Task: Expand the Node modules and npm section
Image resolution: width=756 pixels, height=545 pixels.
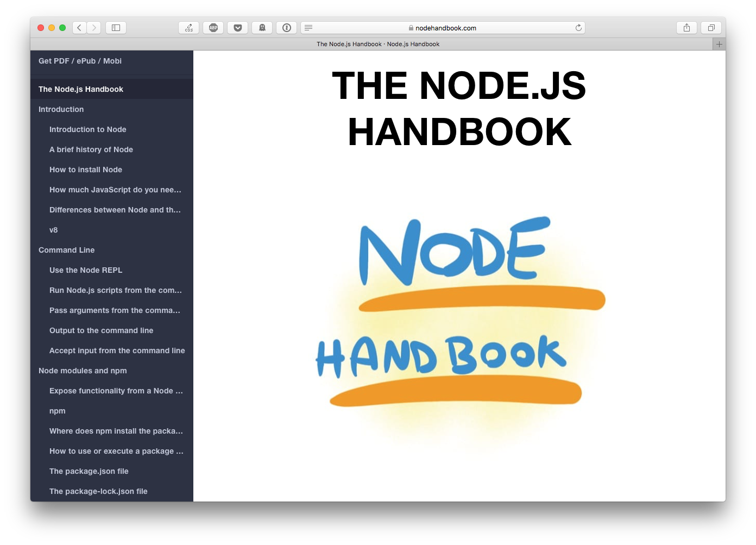Action: point(83,371)
